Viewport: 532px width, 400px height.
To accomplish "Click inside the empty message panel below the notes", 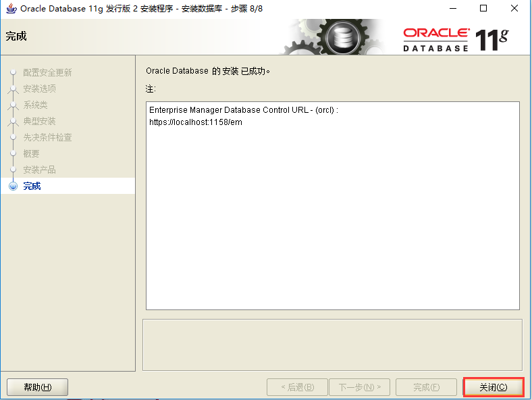I will (332, 345).
